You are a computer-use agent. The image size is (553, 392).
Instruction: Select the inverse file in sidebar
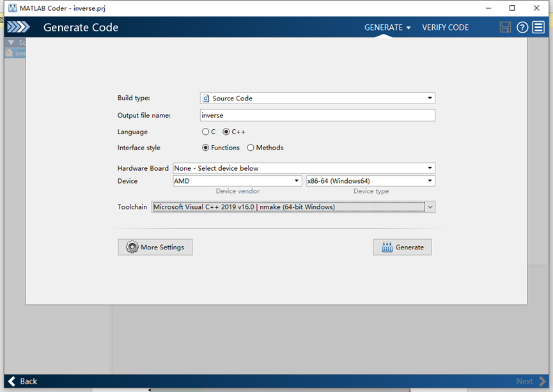[x=15, y=53]
